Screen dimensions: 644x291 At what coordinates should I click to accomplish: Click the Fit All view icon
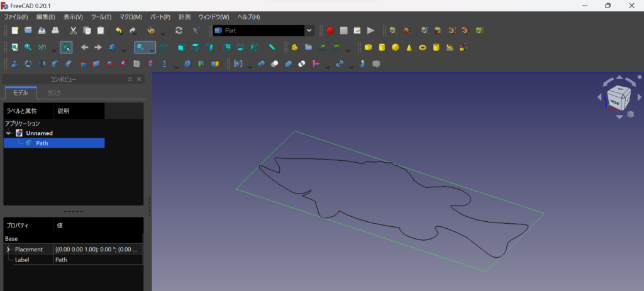15,48
